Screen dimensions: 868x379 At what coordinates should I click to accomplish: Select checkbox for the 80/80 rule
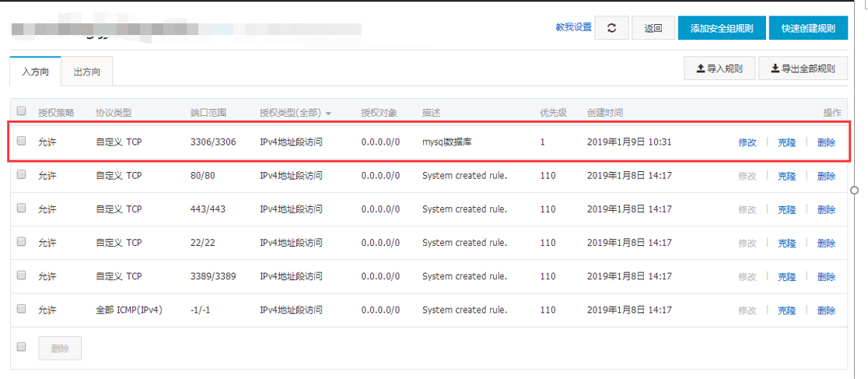22,174
